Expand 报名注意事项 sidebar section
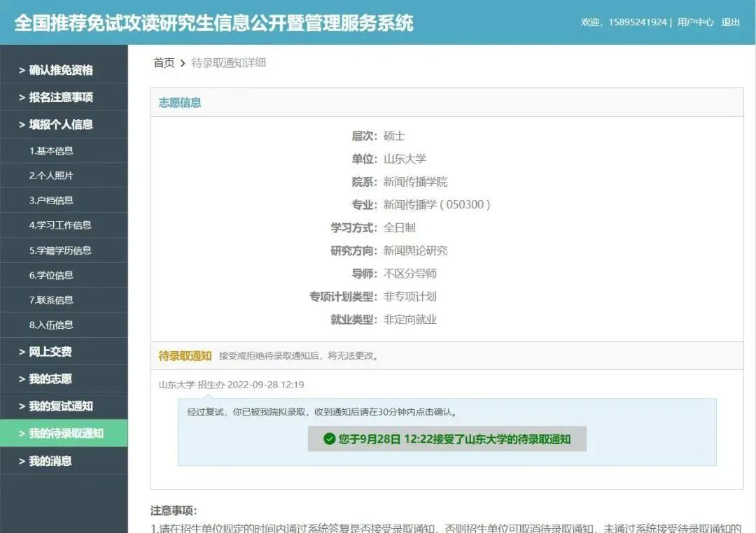756x533 pixels. point(60,97)
